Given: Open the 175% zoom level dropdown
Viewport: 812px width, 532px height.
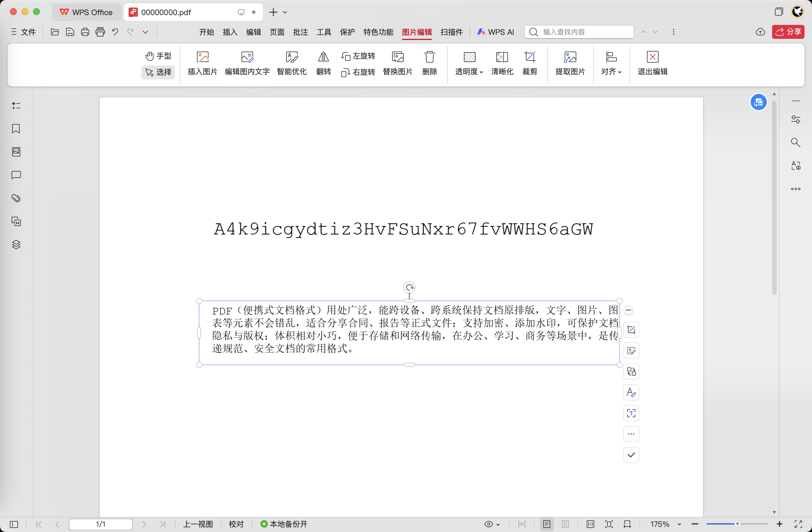Looking at the screenshot, I should pos(679,524).
